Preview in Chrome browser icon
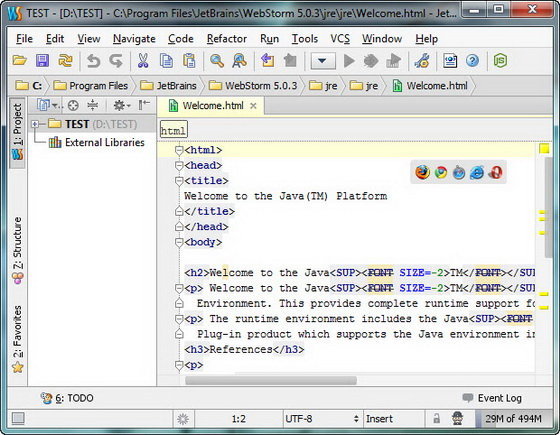The image size is (560, 435). [441, 173]
